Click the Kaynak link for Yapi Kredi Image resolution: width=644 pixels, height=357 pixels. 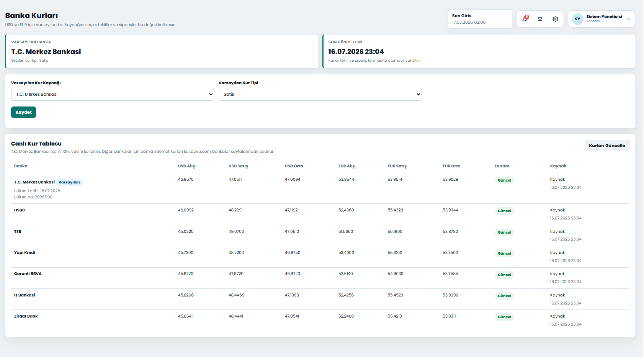point(557,253)
